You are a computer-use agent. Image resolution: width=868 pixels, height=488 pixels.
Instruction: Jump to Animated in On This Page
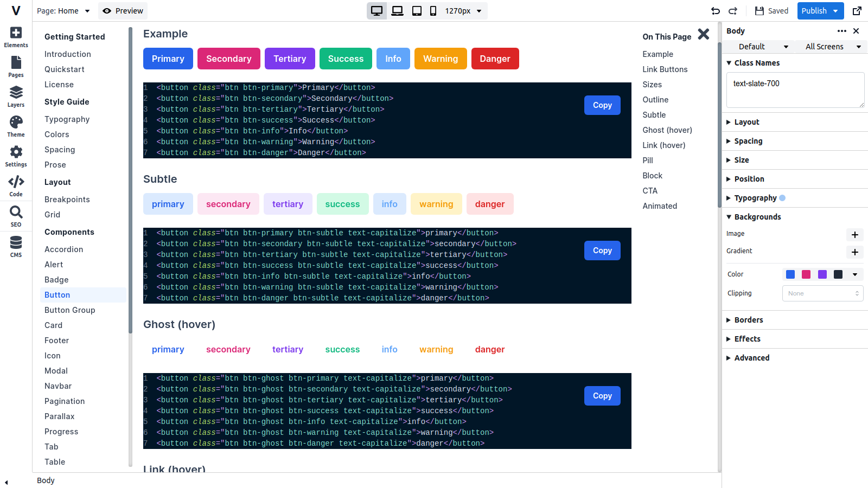click(x=660, y=206)
